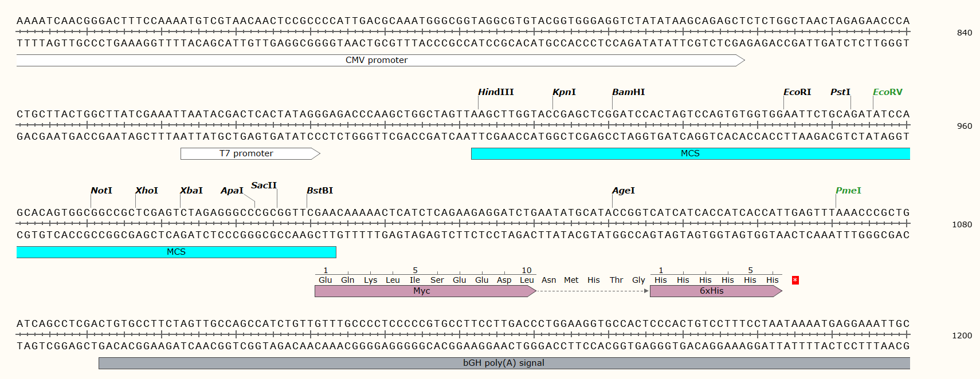Click the T7 promoter feature arrow
The image size is (980, 379).
tap(246, 153)
